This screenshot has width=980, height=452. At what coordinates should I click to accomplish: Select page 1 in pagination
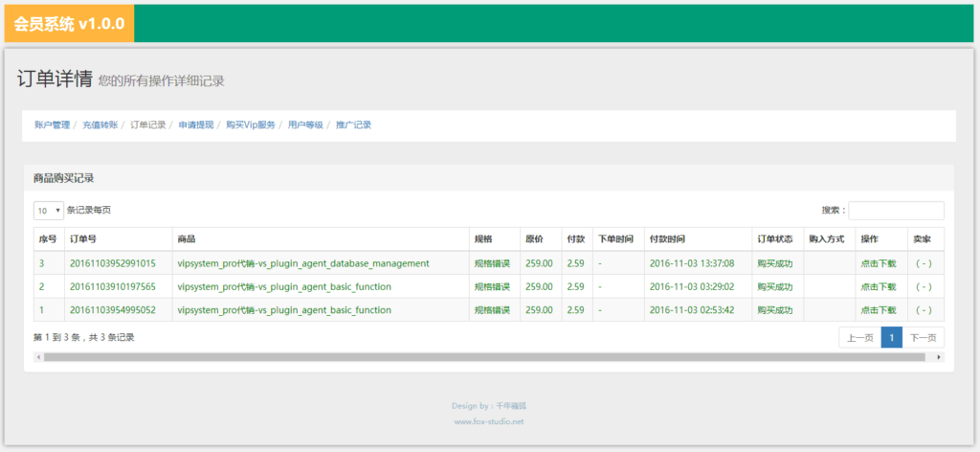pyautogui.click(x=892, y=338)
